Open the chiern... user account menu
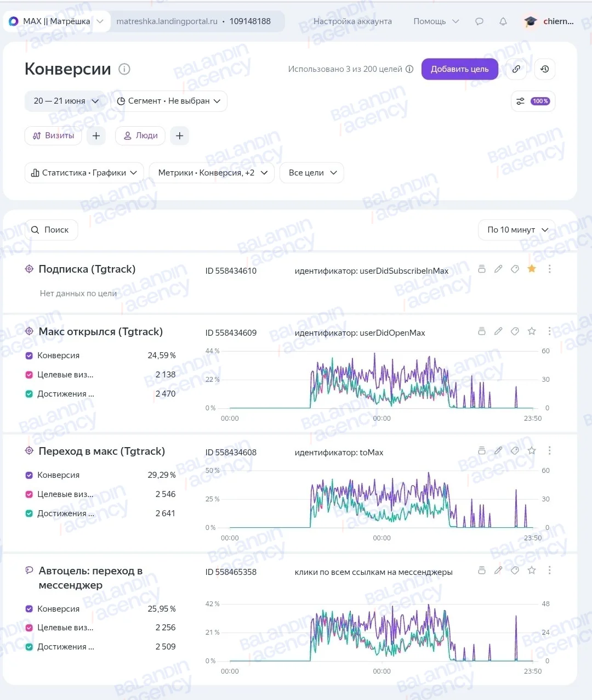The width and height of the screenshot is (592, 700). [549, 21]
